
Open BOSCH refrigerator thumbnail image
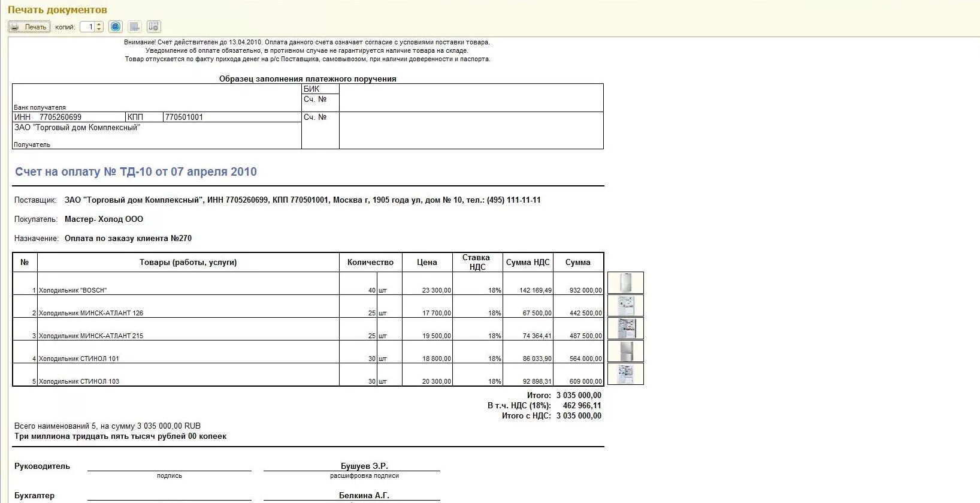[625, 283]
